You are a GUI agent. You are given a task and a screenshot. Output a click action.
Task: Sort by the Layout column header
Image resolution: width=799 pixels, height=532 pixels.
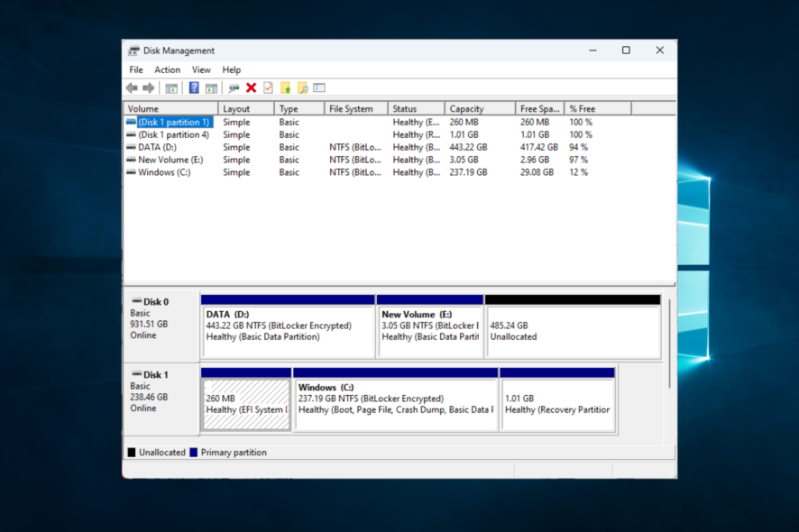coord(246,108)
